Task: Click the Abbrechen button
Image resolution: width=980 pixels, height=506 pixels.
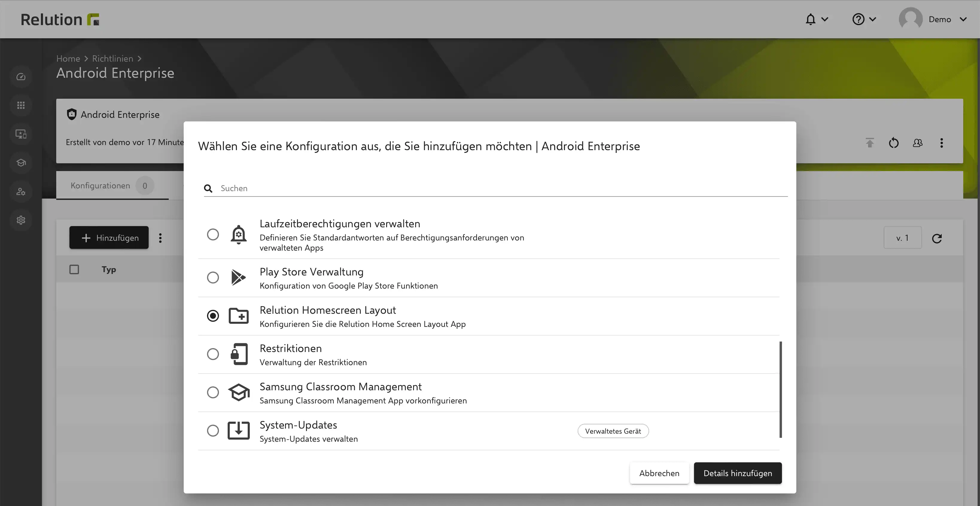Action: (659, 473)
